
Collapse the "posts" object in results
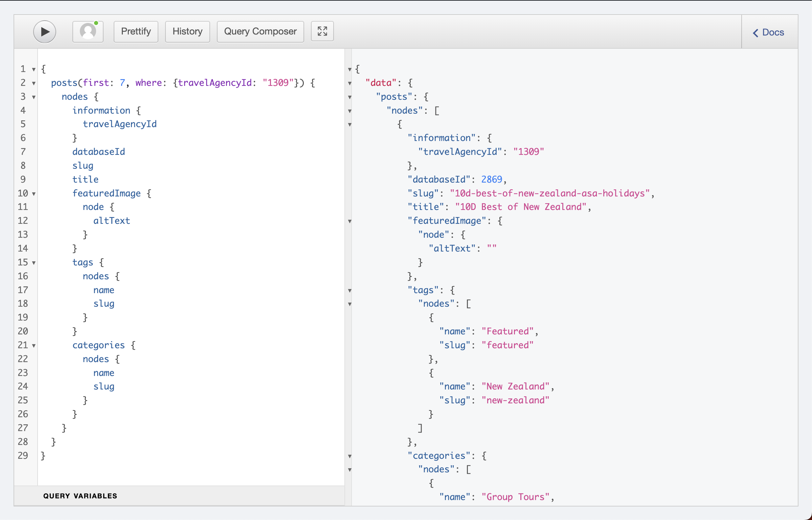[x=350, y=97]
